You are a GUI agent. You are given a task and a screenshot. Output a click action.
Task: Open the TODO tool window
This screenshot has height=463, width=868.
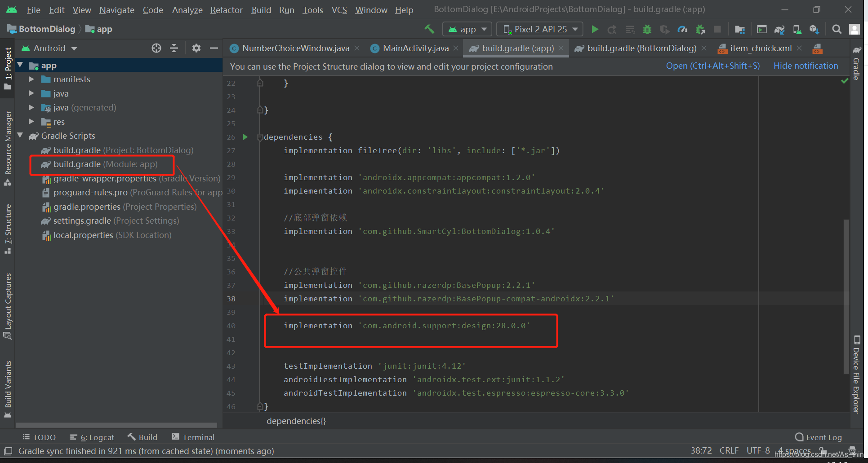39,437
